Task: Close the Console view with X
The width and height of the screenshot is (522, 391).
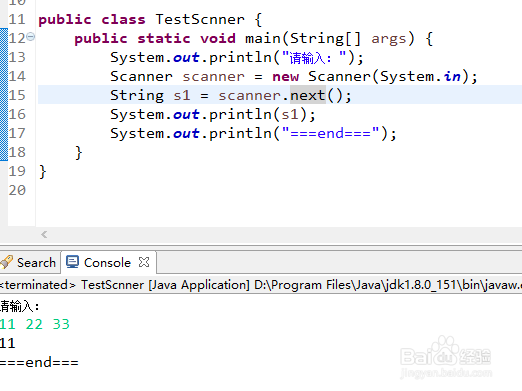Action: coord(144,262)
